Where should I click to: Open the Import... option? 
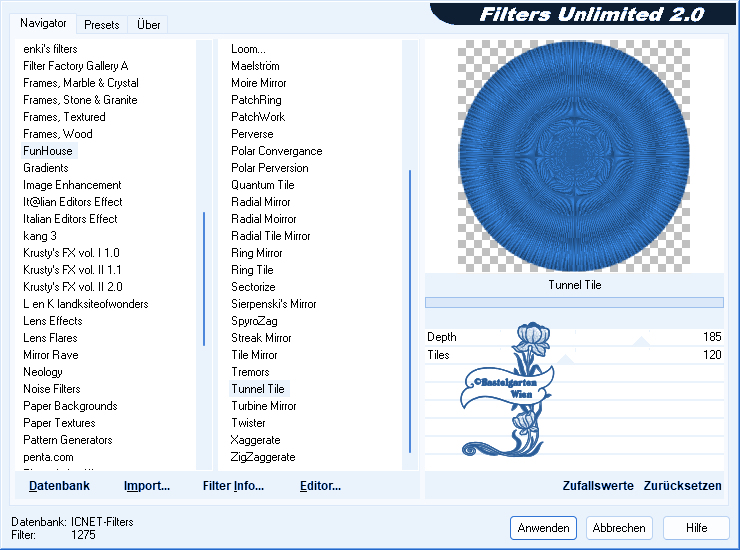(147, 486)
